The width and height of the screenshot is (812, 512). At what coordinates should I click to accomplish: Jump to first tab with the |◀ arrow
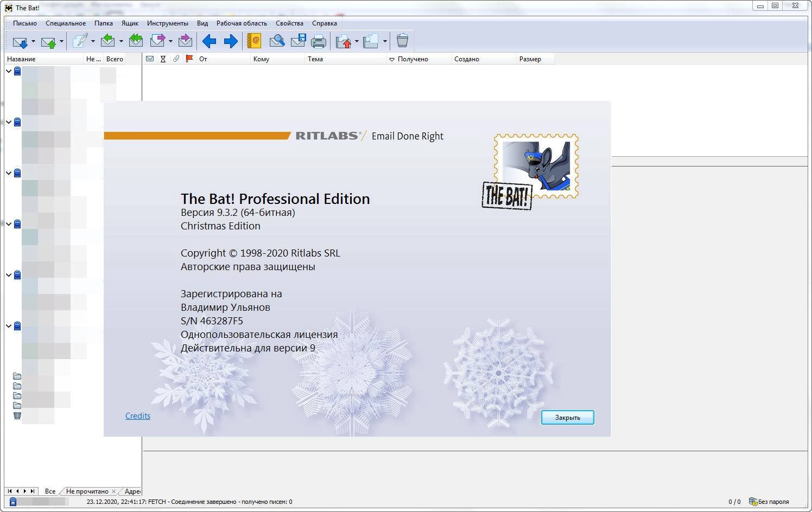(x=10, y=491)
